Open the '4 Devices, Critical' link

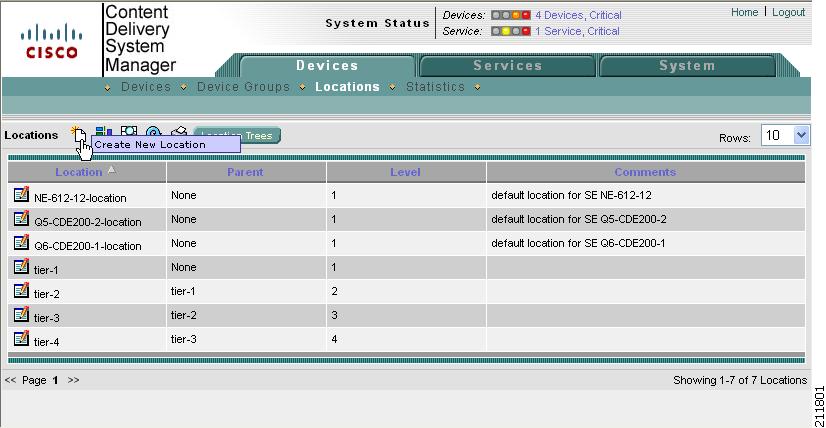pyautogui.click(x=578, y=15)
